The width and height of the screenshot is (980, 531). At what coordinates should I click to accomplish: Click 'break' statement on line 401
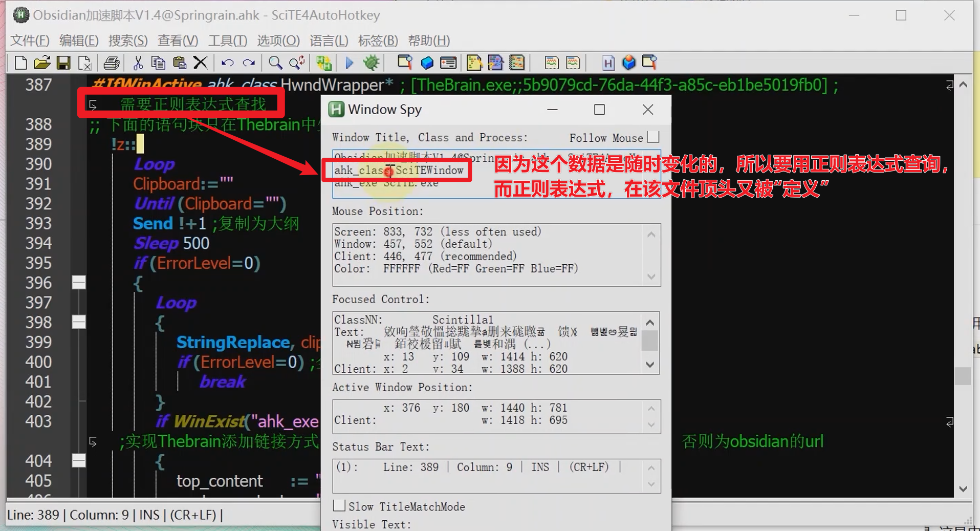click(223, 382)
